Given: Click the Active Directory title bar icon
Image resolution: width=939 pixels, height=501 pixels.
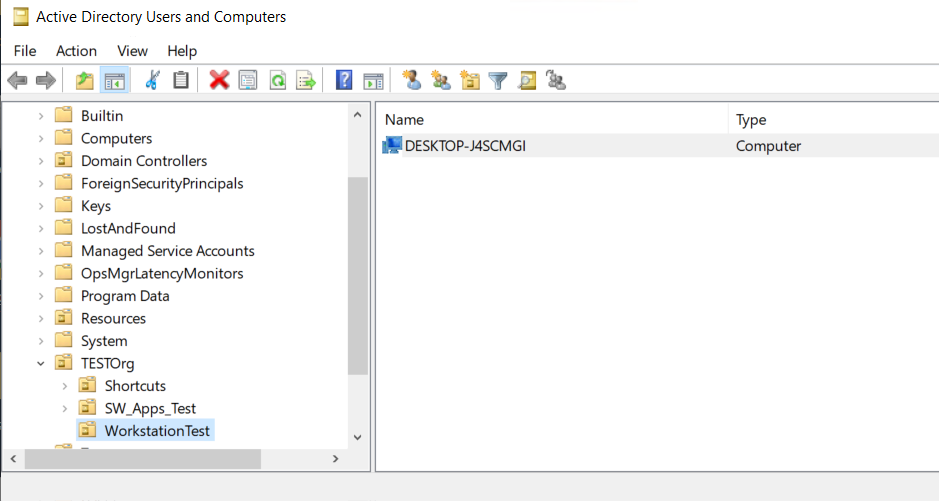Looking at the screenshot, I should click(21, 17).
